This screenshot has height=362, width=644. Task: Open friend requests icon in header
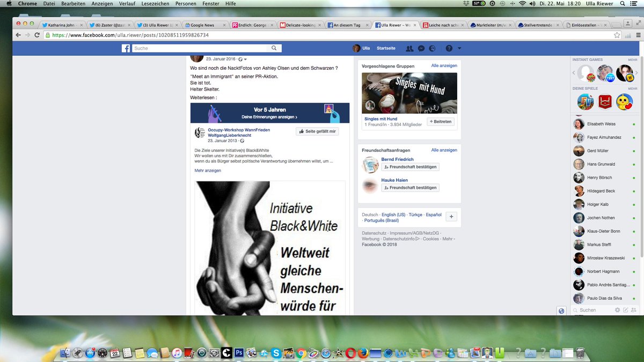(410, 48)
